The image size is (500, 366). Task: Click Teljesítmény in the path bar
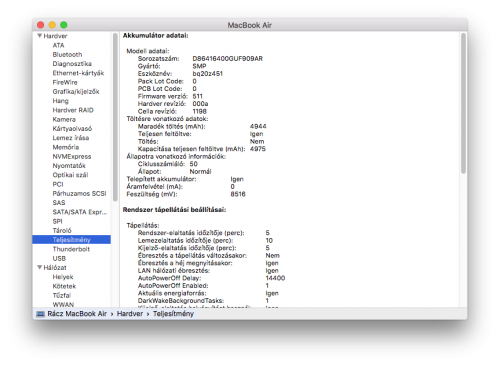point(173,314)
